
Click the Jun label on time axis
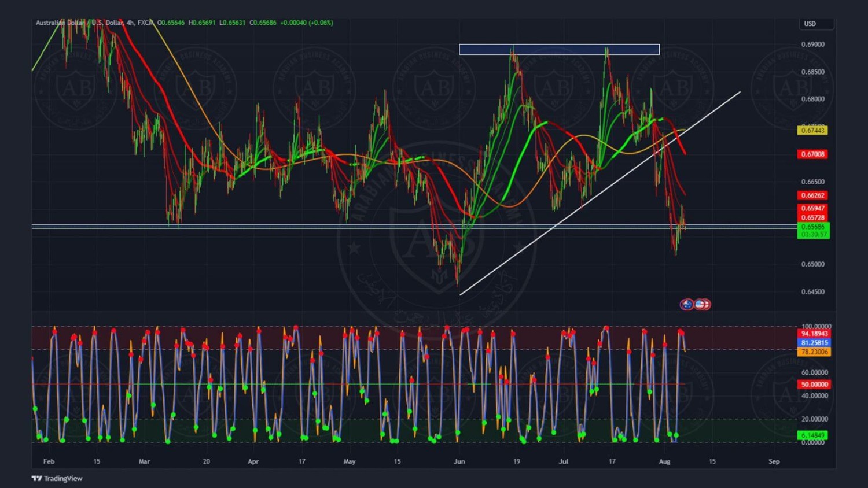pos(459,461)
